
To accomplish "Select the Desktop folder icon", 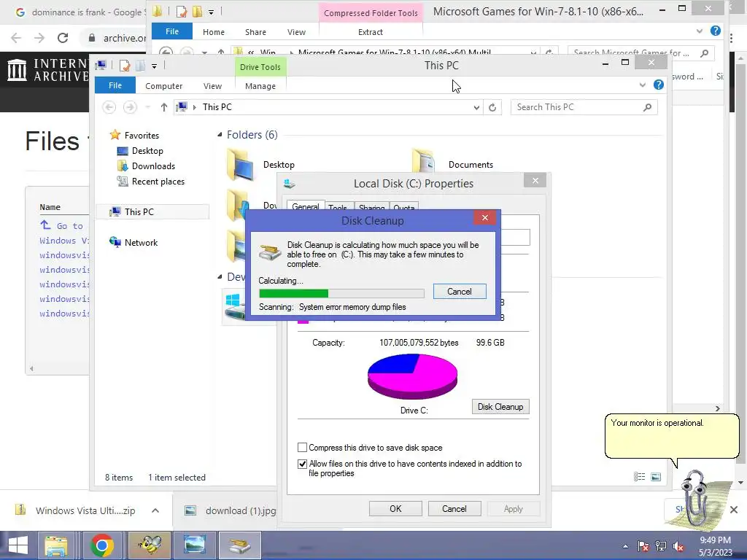I will pos(240,164).
